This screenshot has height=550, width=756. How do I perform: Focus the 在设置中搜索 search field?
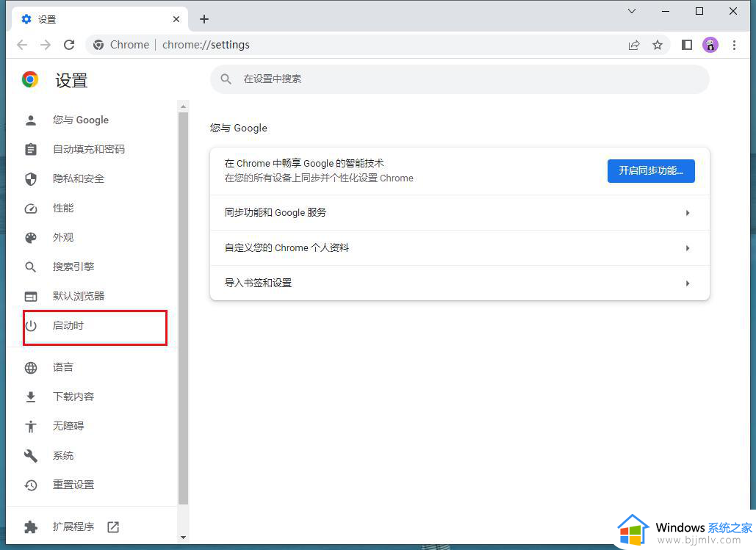(459, 79)
